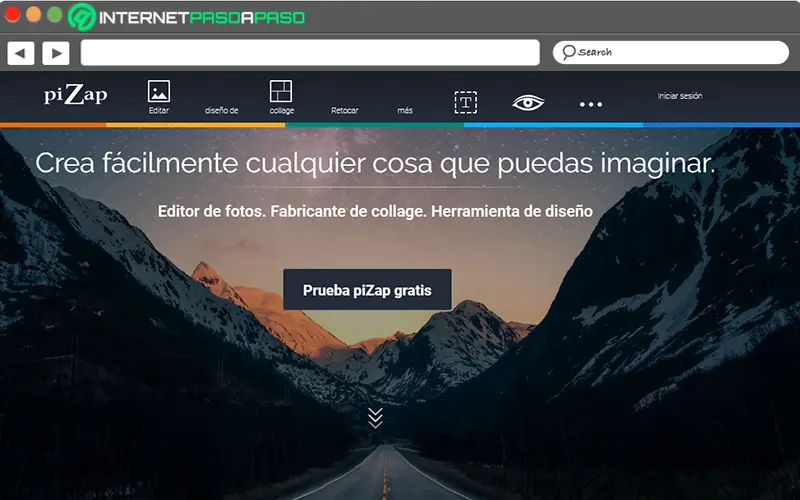The height and width of the screenshot is (500, 800).
Task: Open the three dots more menu
Action: pos(591,105)
